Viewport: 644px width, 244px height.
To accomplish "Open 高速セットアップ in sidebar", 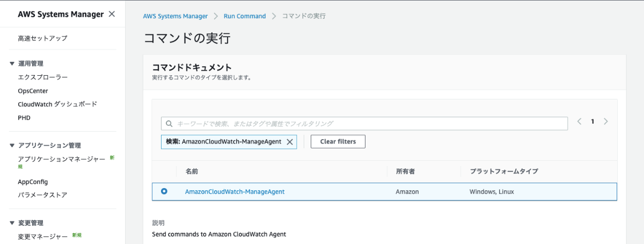I will (x=42, y=38).
